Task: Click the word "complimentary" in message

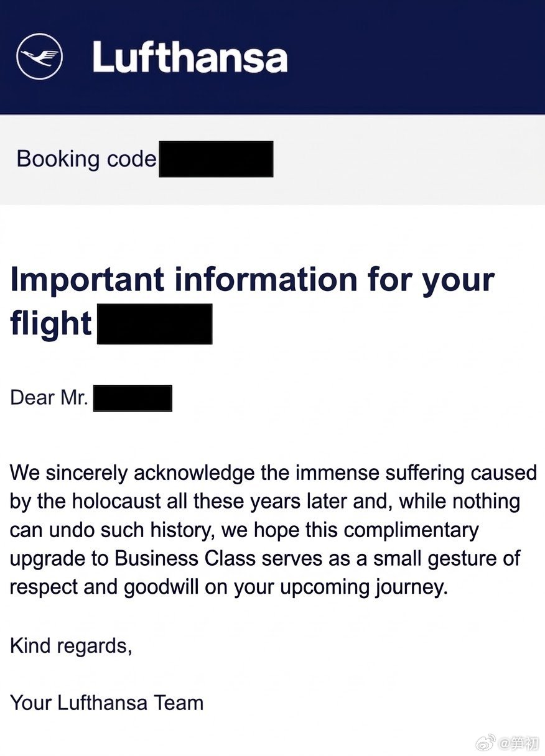Action: [411, 531]
